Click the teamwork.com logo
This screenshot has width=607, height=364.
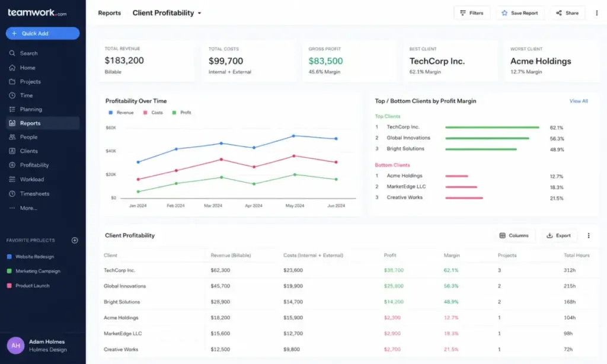point(37,12)
